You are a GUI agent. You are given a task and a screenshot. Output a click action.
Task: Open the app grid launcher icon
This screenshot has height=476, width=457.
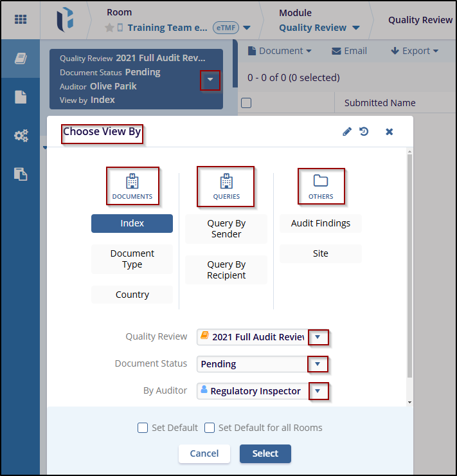pos(21,19)
